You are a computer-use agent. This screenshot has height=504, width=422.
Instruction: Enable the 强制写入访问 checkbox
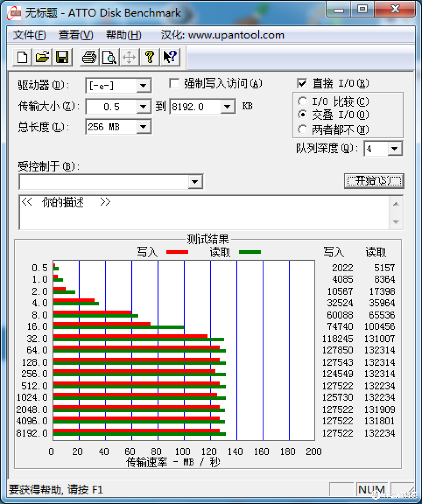click(x=174, y=83)
